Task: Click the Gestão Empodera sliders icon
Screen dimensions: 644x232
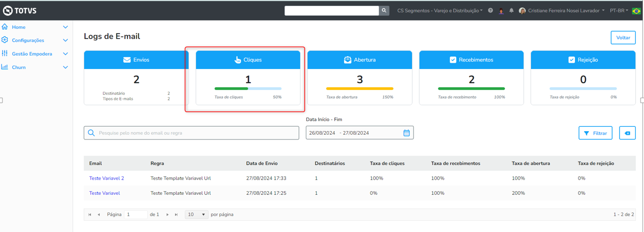Action: 5,53
